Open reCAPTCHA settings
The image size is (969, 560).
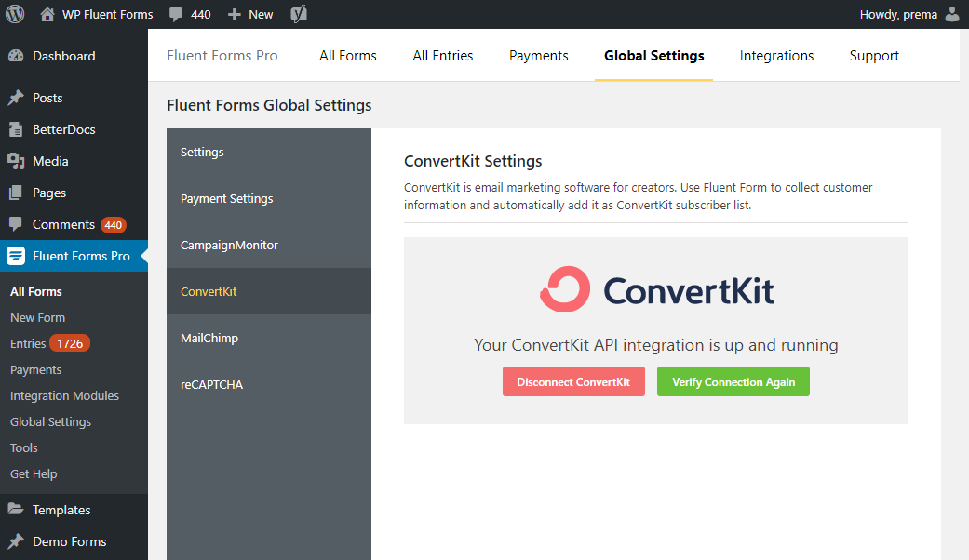click(x=269, y=385)
